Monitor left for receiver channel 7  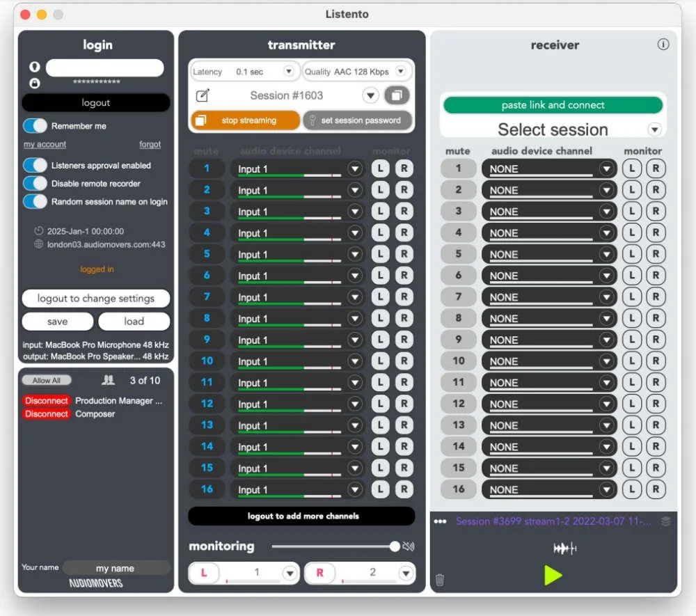pyautogui.click(x=632, y=297)
